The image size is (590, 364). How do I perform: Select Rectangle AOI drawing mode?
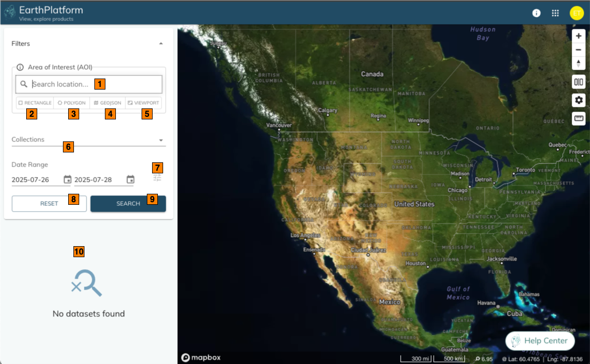click(35, 103)
